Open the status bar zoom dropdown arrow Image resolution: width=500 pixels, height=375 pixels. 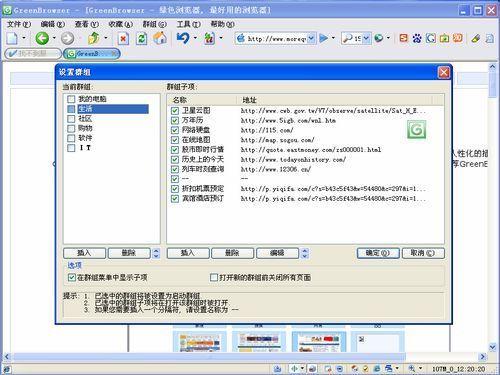click(x=420, y=368)
